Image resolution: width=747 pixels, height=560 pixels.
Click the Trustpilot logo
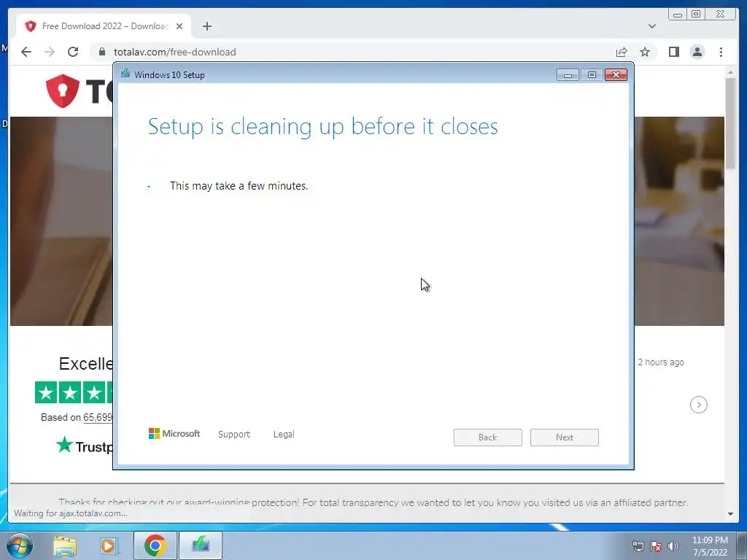(85, 446)
